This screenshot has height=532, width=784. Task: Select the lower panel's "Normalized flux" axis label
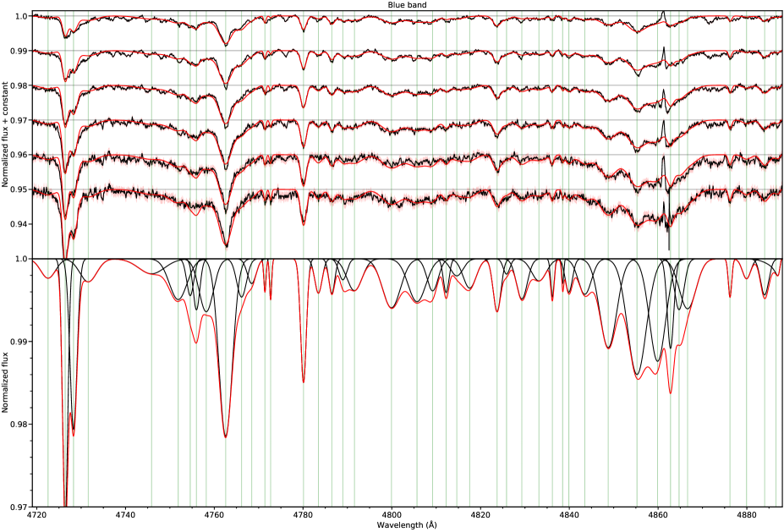click(x=5, y=382)
